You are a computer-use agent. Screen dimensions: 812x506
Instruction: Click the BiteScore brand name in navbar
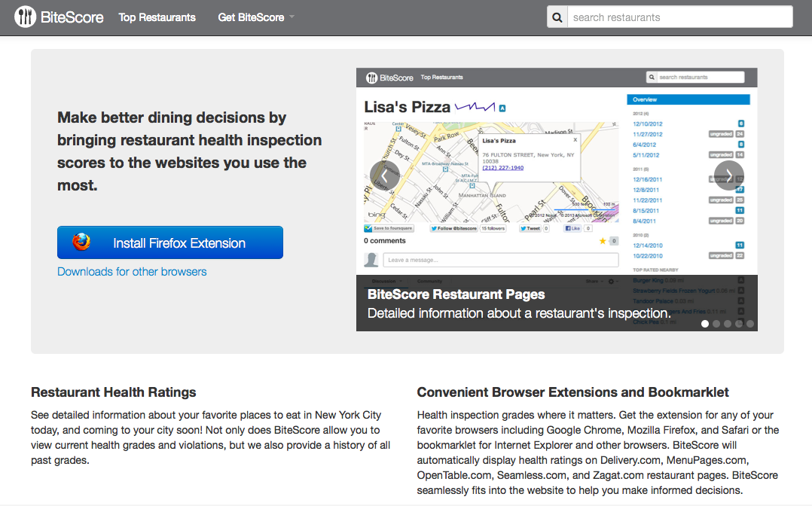tap(72, 17)
